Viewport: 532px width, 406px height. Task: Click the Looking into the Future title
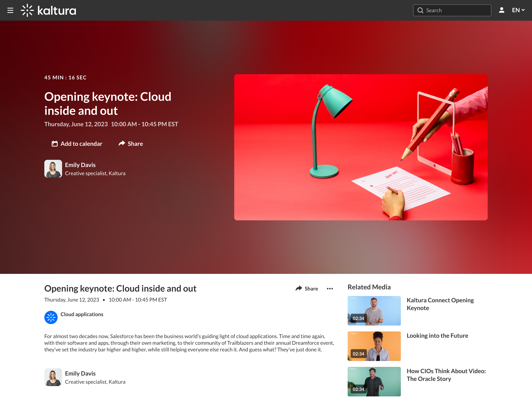point(437,336)
